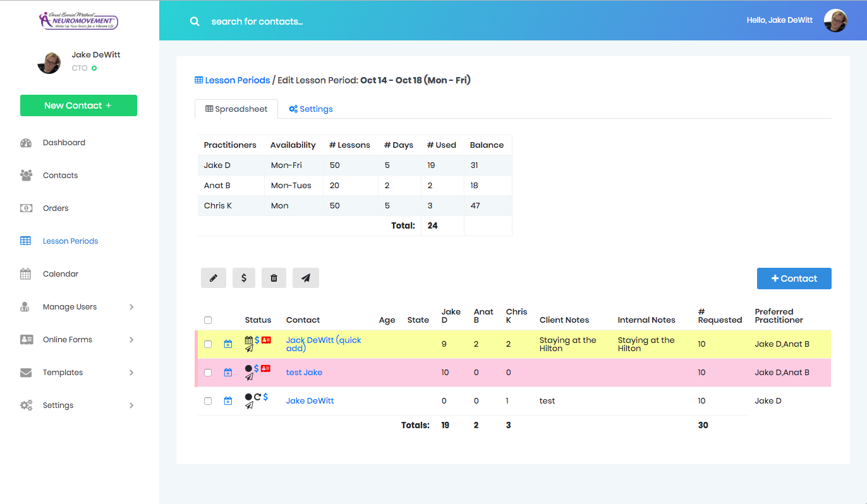Image resolution: width=867 pixels, height=504 pixels.
Task: Check the box for test Jake row
Action: coord(208,373)
